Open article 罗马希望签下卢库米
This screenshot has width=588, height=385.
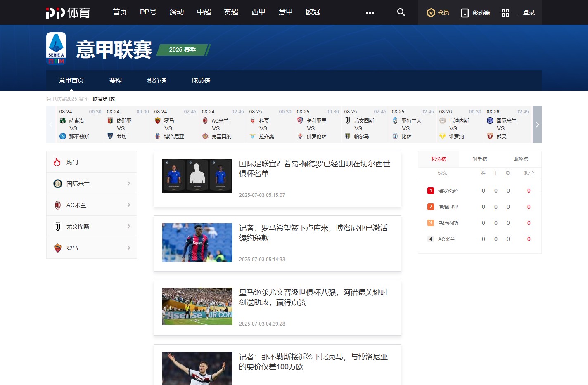[313, 233]
